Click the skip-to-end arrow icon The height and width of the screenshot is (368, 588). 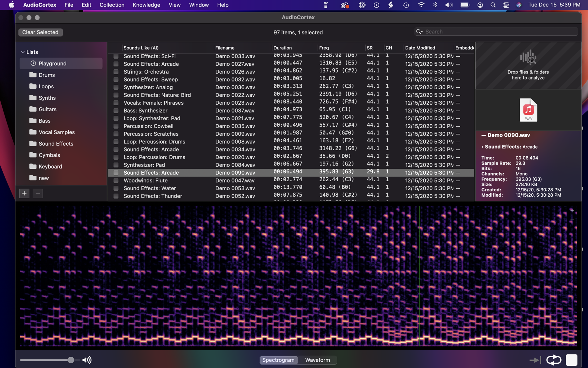[x=535, y=360]
